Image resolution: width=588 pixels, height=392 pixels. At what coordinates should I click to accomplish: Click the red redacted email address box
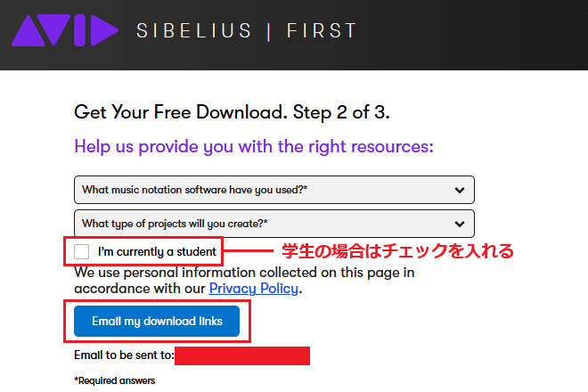point(242,356)
